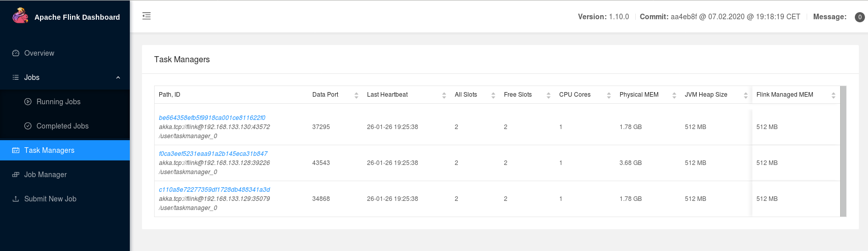This screenshot has width=868, height=251.
Task: Sort by JVM Heap Size arrows
Action: pos(745,95)
